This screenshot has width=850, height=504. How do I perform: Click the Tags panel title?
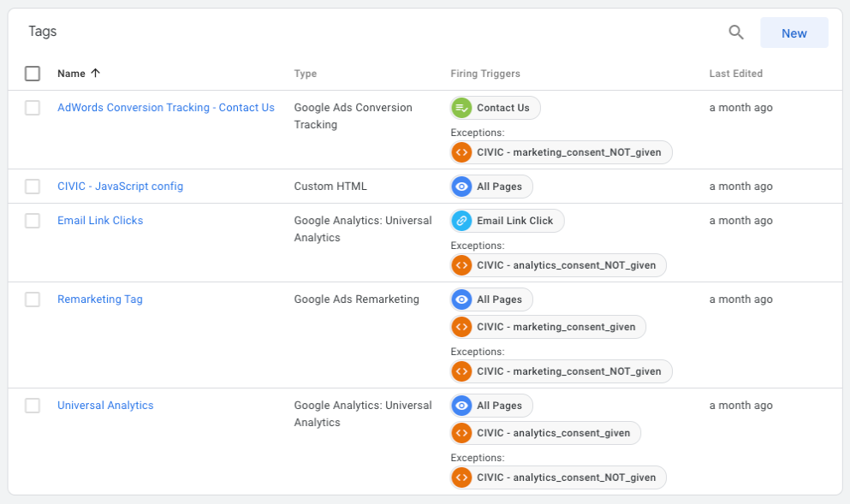(x=42, y=32)
